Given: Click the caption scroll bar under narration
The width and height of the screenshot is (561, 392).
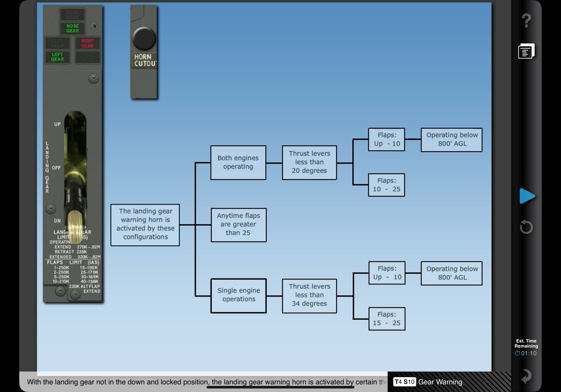Looking at the screenshot, I should (280, 387).
